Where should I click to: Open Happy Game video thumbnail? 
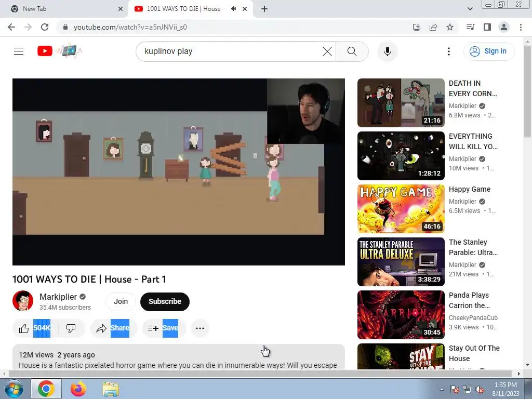pos(401,209)
